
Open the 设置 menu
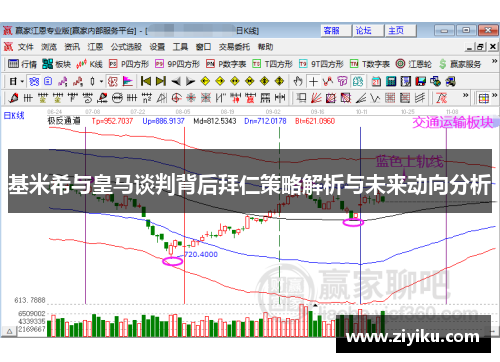pyautogui.click(x=157, y=47)
